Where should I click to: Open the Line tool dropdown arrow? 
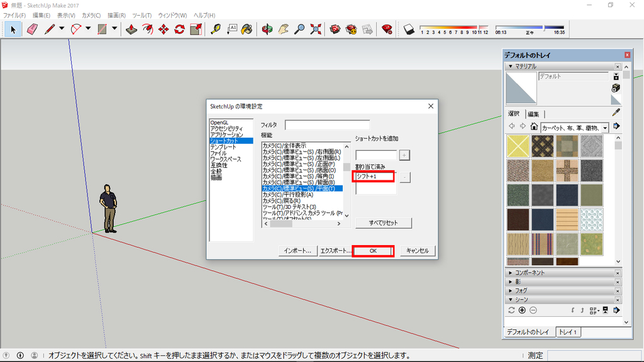point(62,29)
